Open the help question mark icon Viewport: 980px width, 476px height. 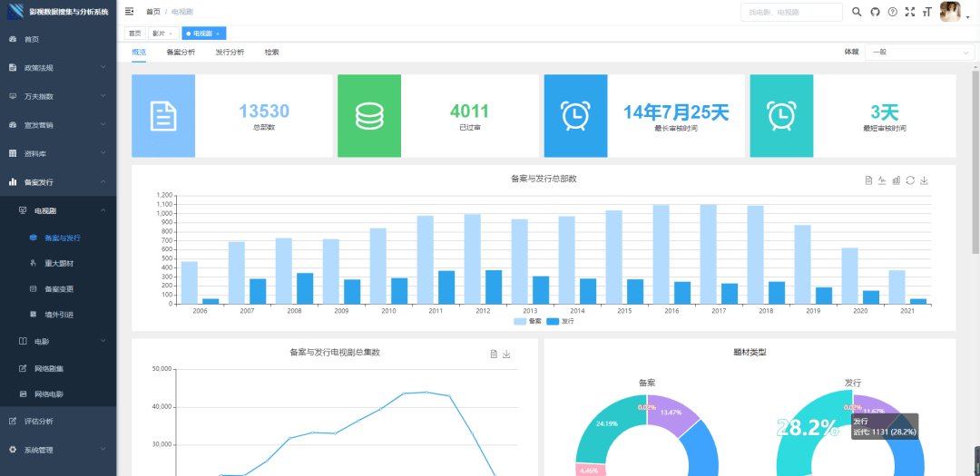coord(892,12)
